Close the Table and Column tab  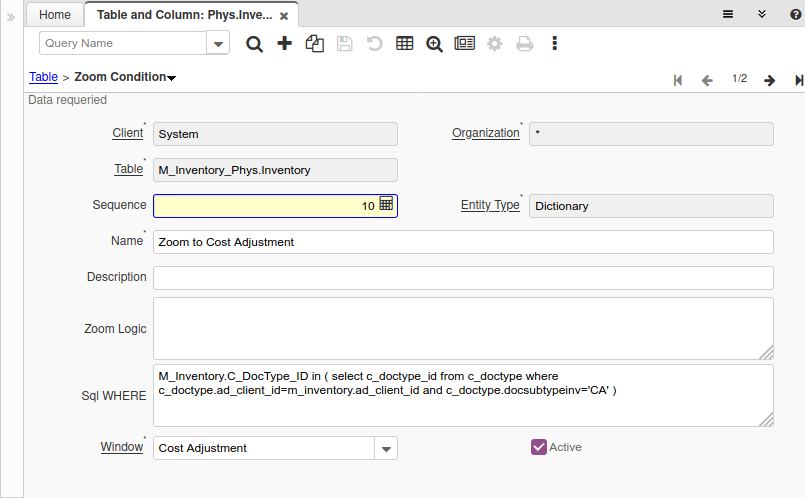pos(285,16)
